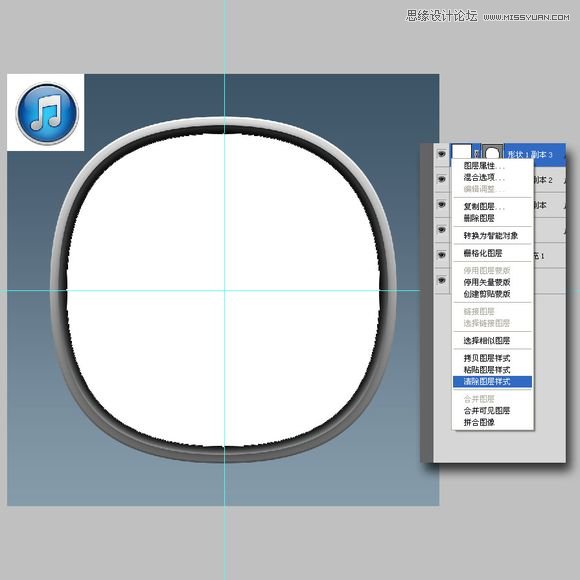Click the greyed-out 合并图层 entry
The image size is (580, 580).
pos(479,399)
